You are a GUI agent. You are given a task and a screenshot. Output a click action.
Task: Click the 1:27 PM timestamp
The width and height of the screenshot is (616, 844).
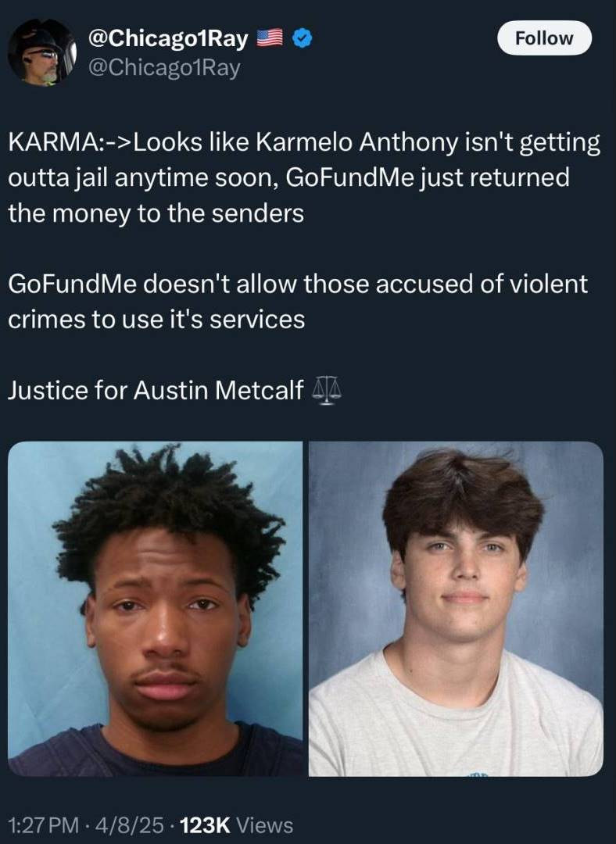coord(43,824)
